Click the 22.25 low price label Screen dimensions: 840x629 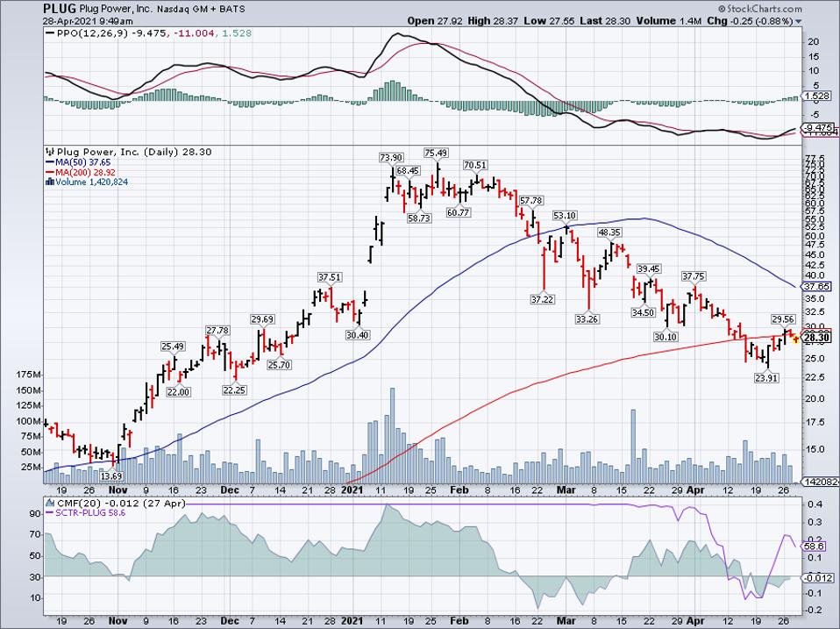coord(234,390)
